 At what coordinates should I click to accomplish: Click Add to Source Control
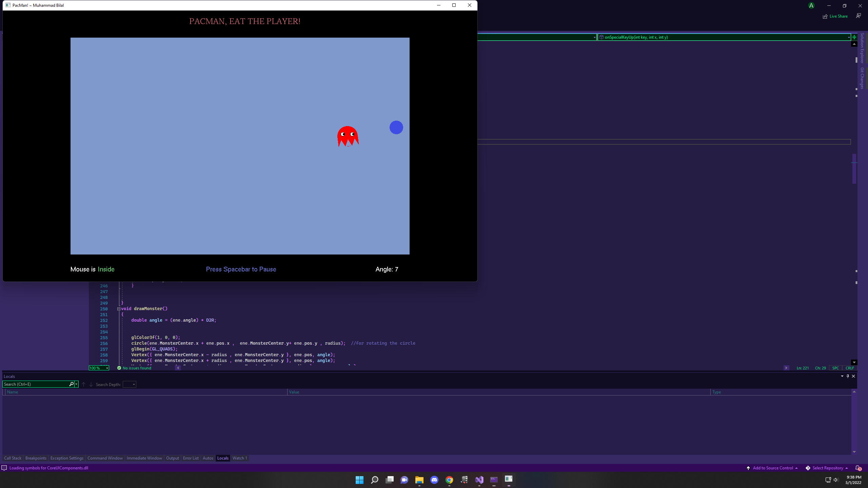pyautogui.click(x=772, y=468)
